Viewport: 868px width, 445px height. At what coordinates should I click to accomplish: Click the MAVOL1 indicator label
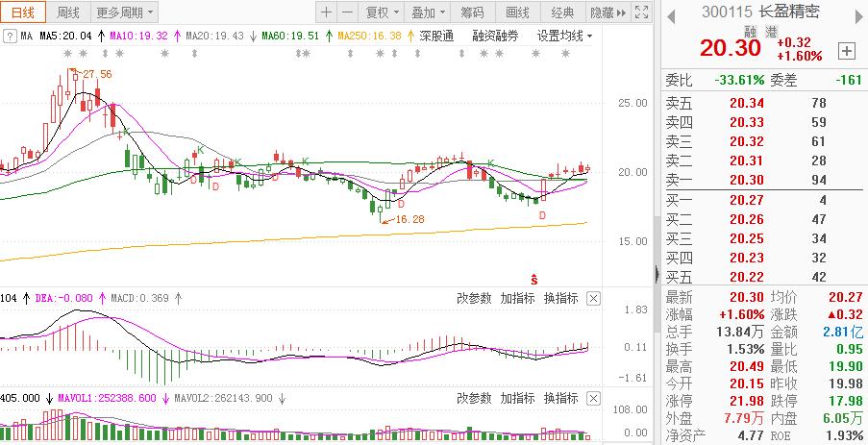click(x=106, y=399)
